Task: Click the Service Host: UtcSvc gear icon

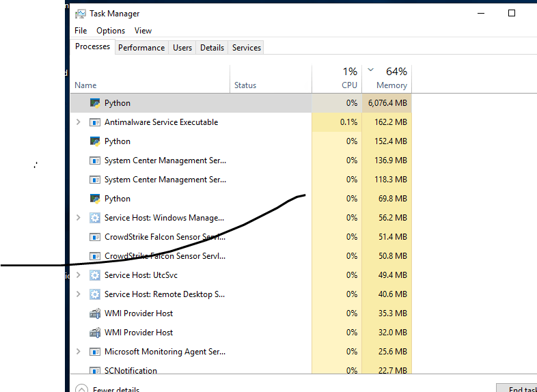Action: pos(95,275)
